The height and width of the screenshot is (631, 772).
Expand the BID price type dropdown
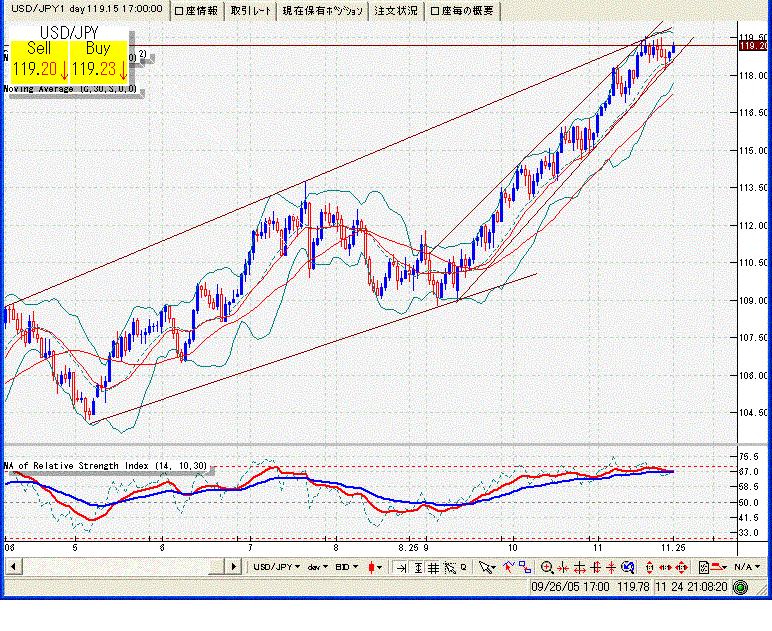click(x=348, y=567)
